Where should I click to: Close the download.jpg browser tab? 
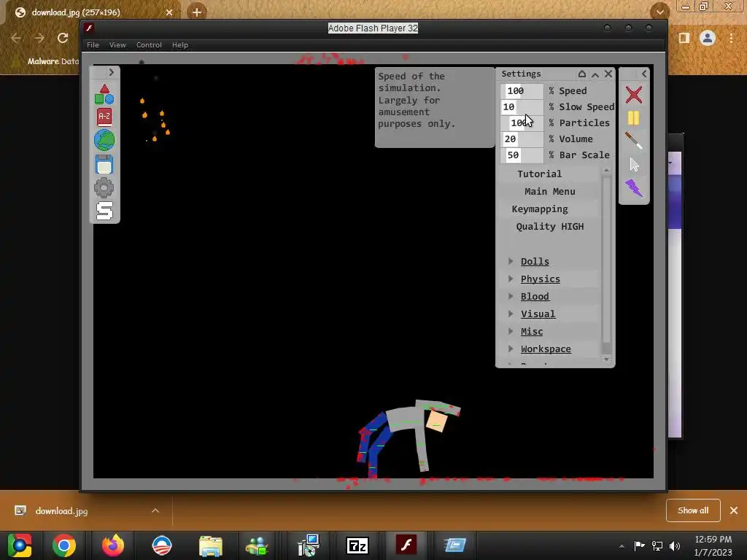click(169, 12)
